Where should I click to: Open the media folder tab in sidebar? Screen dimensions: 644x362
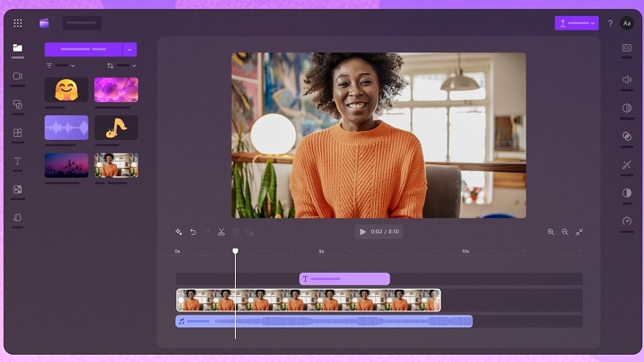(x=17, y=48)
